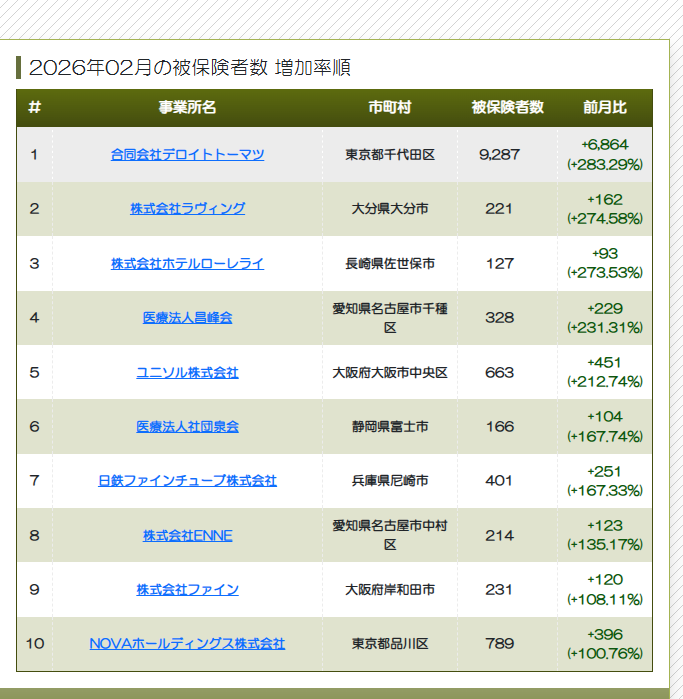
Task: Click the insured count 127
Action: [x=499, y=263]
